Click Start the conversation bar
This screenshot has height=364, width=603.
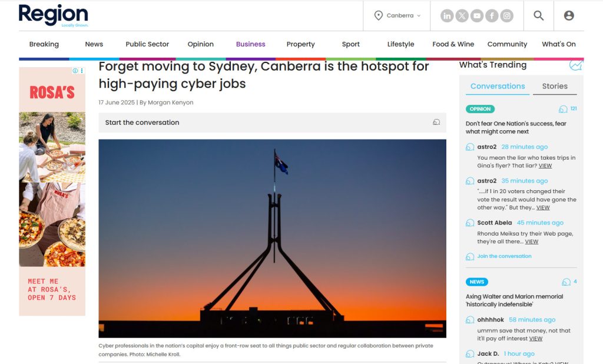point(272,123)
